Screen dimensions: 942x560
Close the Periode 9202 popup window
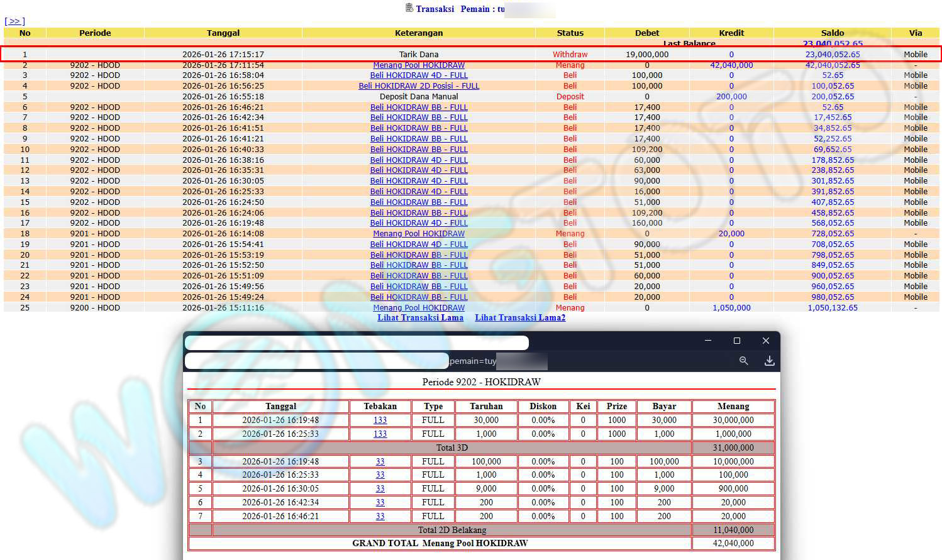(765, 341)
